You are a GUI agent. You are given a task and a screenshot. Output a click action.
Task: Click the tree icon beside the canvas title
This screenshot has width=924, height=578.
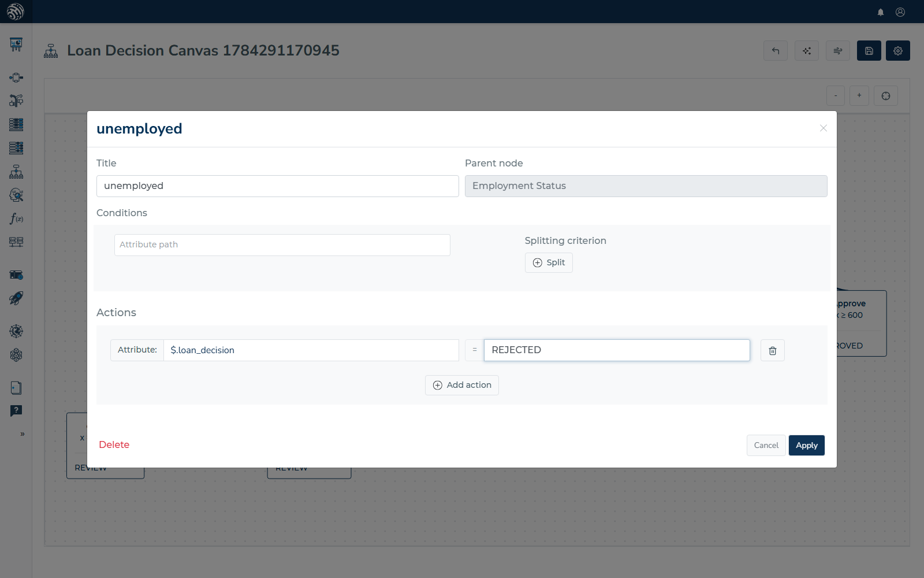[51, 51]
